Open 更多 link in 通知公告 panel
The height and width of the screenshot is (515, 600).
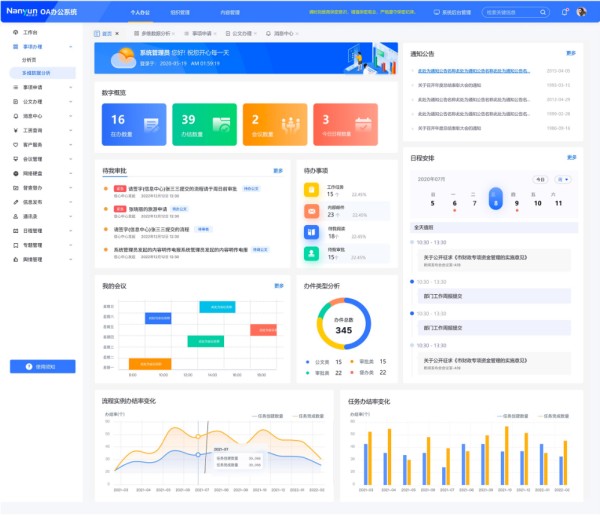point(571,53)
